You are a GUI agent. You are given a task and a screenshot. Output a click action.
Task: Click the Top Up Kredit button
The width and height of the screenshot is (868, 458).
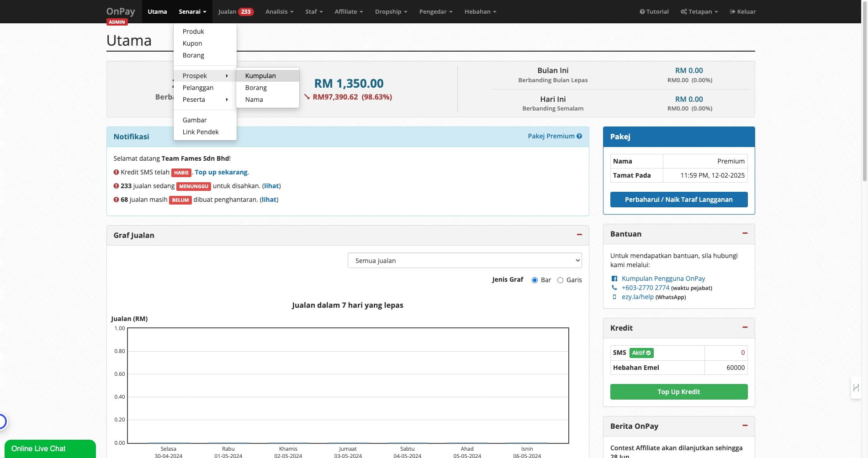point(679,392)
